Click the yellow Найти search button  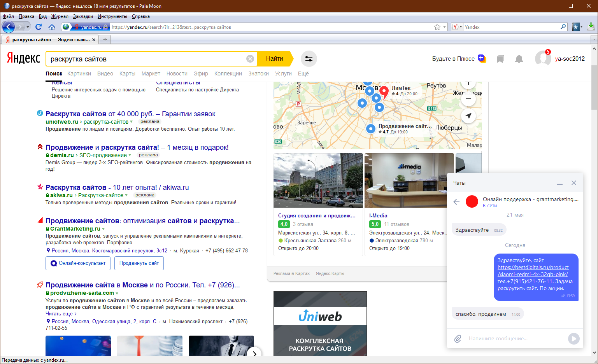click(275, 59)
